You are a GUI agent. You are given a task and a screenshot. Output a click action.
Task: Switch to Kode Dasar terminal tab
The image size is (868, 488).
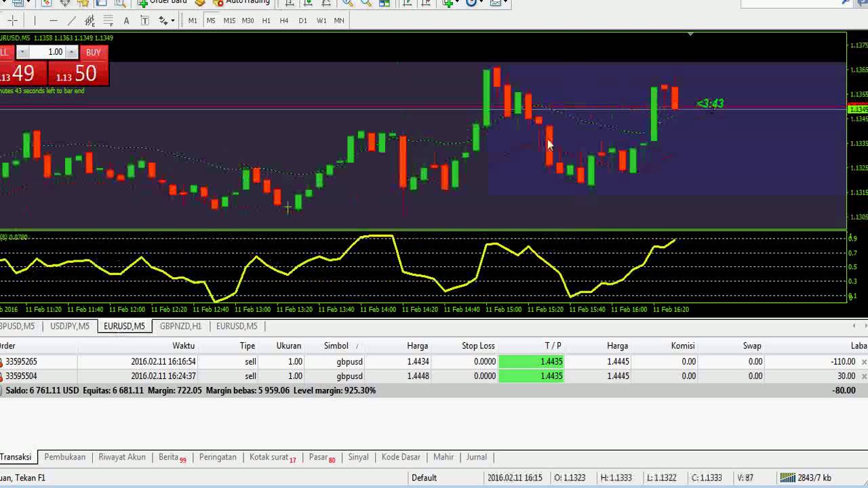[401, 457]
